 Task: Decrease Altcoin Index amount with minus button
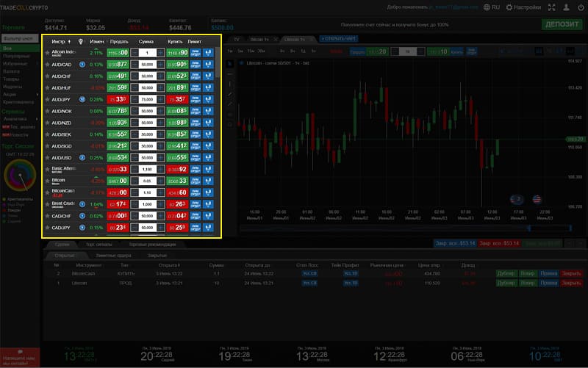pos(135,53)
